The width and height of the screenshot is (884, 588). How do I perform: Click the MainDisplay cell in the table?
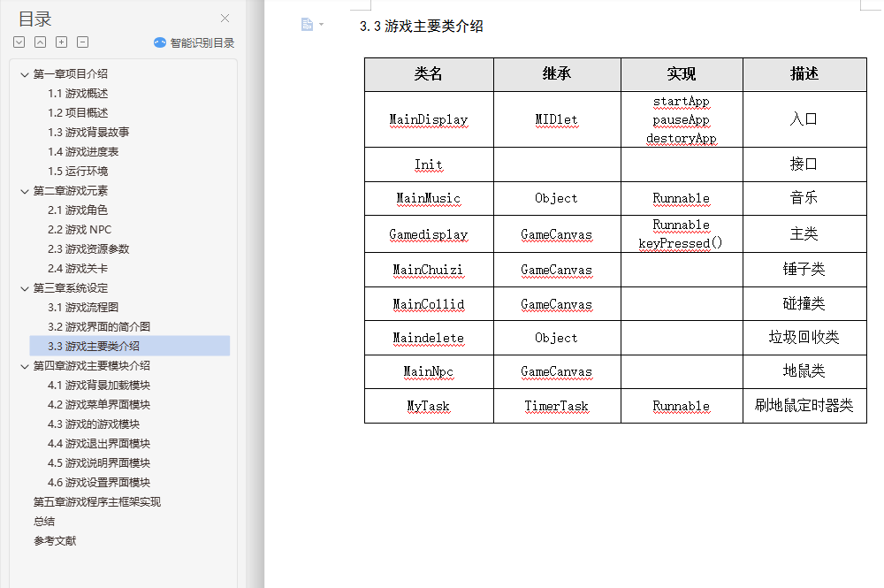tap(429, 119)
